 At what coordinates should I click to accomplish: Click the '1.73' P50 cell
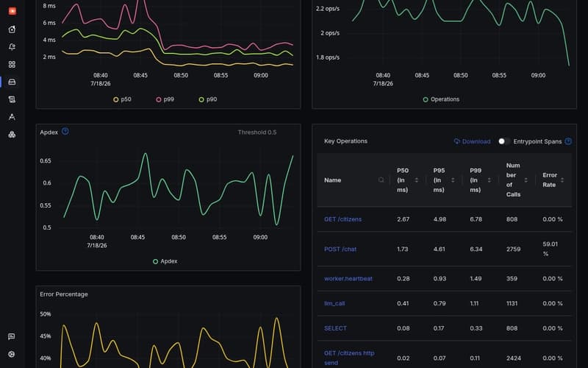tap(402, 250)
